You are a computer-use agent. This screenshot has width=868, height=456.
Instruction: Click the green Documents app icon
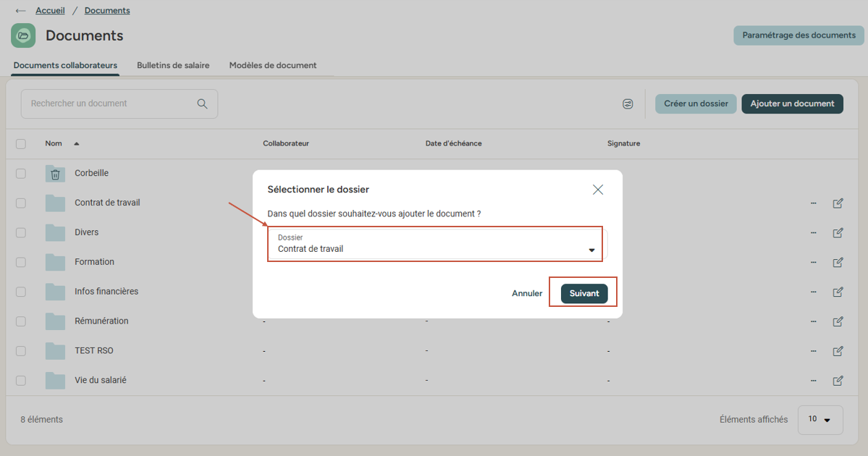(23, 35)
